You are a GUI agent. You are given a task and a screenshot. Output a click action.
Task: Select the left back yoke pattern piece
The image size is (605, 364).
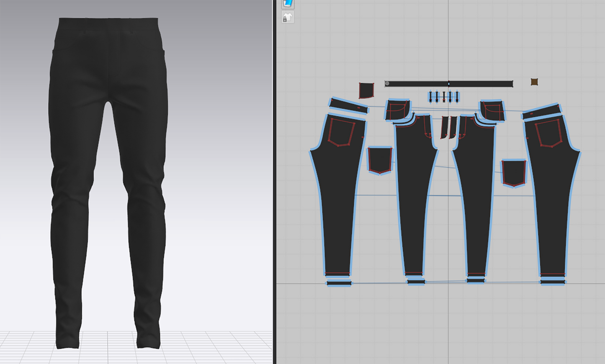pyautogui.click(x=349, y=105)
